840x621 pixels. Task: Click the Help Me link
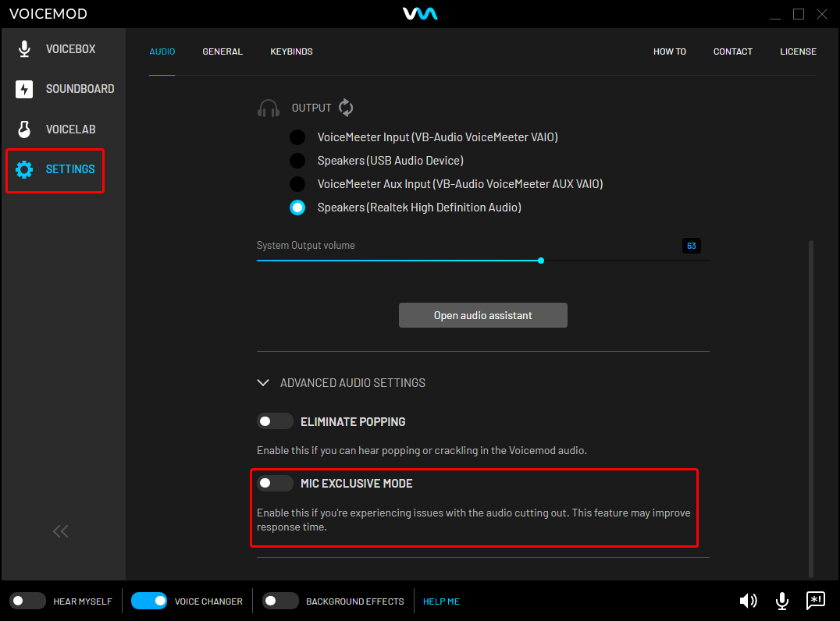pos(441,601)
